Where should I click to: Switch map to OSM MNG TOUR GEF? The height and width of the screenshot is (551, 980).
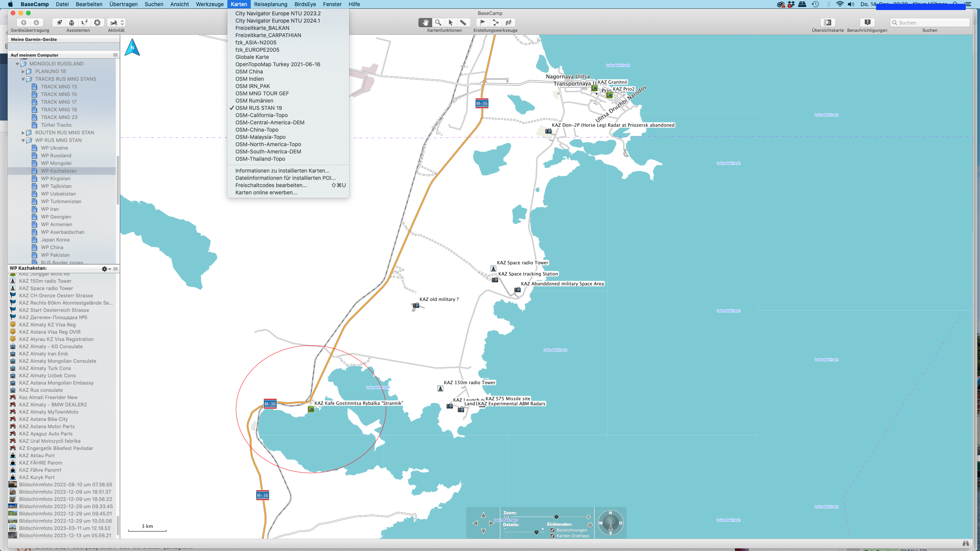(262, 93)
